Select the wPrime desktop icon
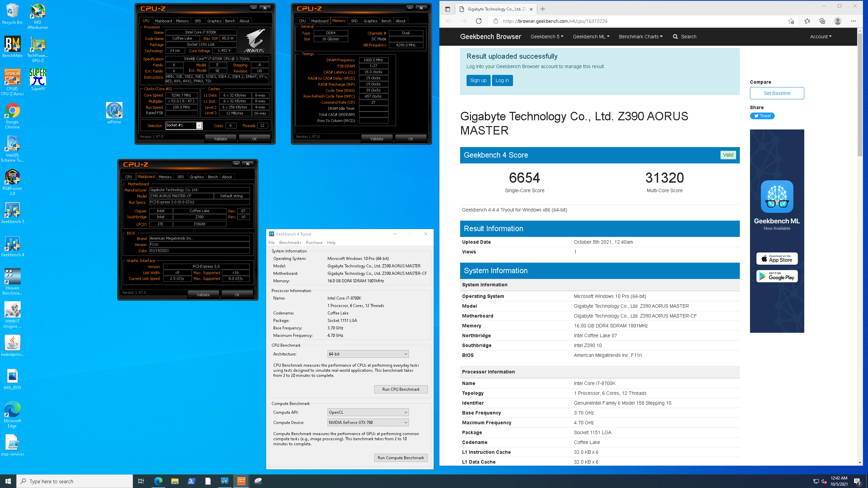This screenshot has width=868, height=488. (x=114, y=113)
